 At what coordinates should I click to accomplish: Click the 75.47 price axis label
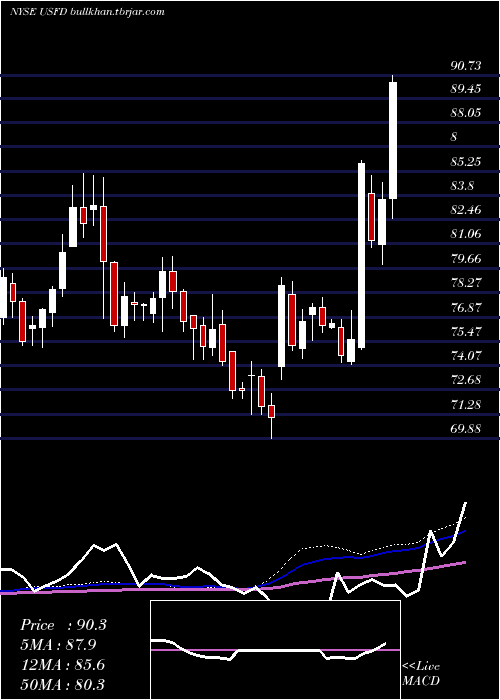[x=466, y=332]
